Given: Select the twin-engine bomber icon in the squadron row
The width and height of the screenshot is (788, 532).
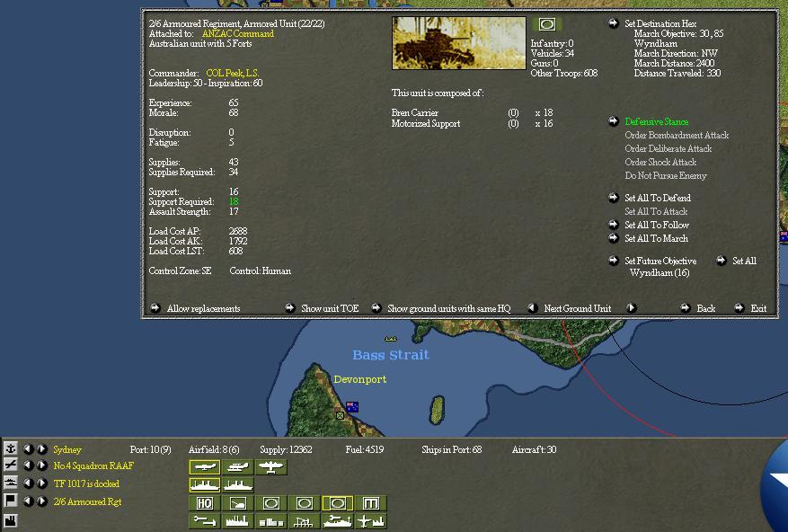Looking at the screenshot, I should coord(270,467).
